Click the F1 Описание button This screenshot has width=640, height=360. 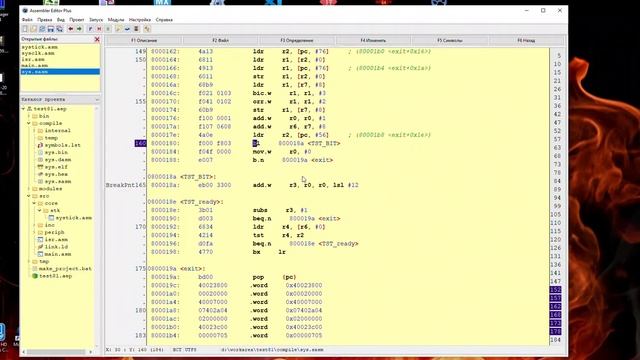[x=144, y=40]
